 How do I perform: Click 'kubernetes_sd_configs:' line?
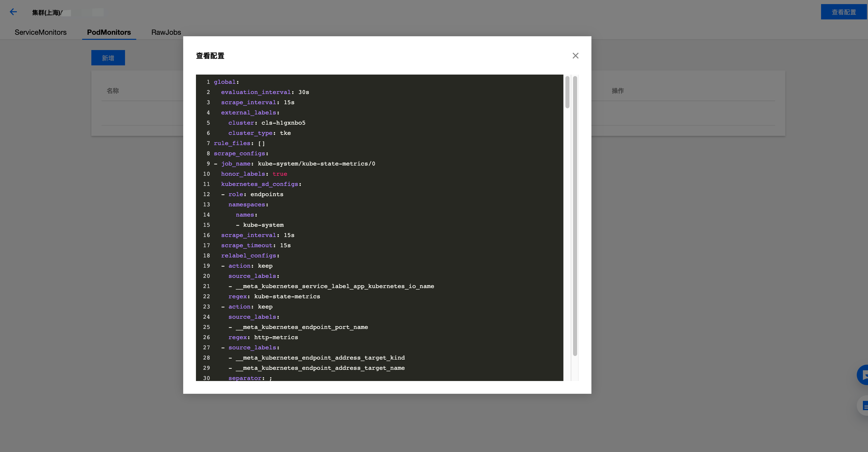click(262, 184)
